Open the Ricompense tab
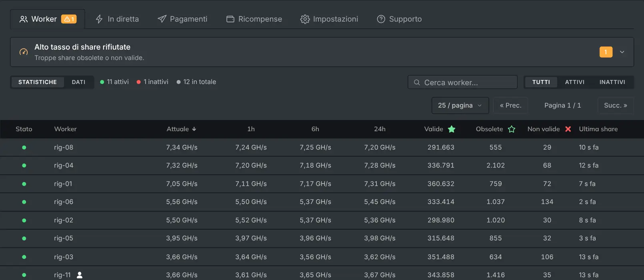The width and height of the screenshot is (644, 280). (x=254, y=19)
